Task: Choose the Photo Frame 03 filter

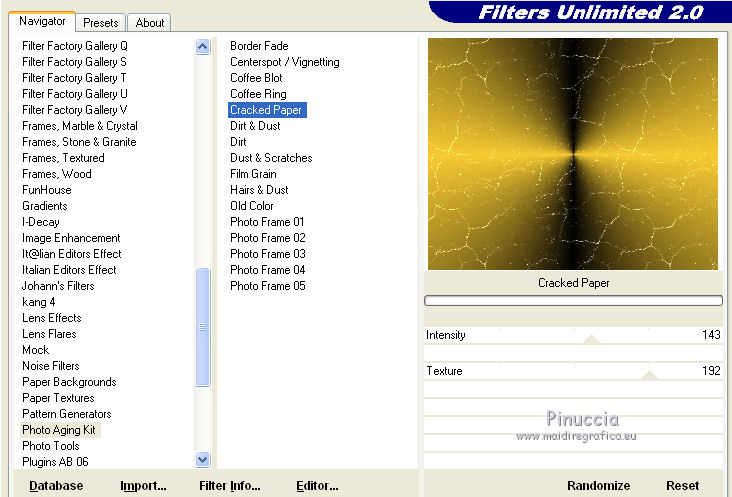Action: point(267,254)
